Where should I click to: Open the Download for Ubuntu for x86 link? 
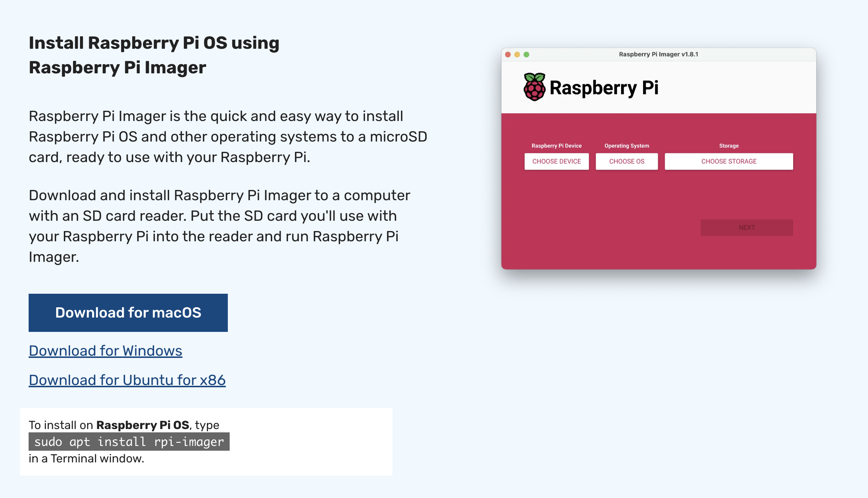(x=127, y=380)
